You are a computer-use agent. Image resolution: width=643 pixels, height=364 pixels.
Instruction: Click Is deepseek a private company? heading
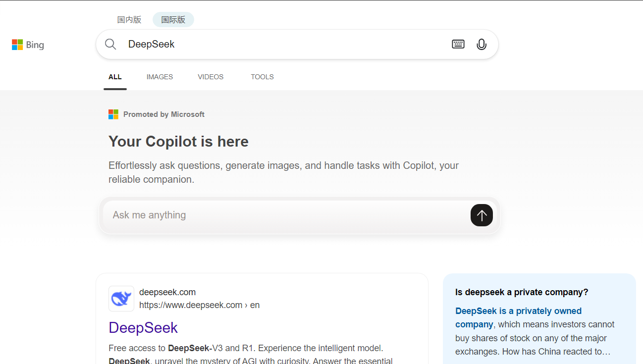tap(522, 292)
